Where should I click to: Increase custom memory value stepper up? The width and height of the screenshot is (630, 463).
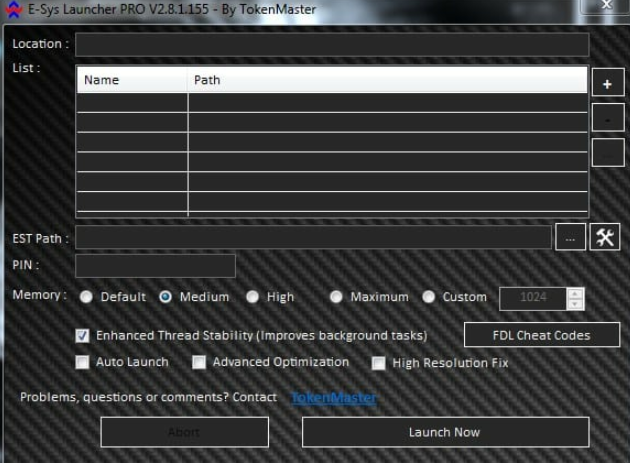575,293
